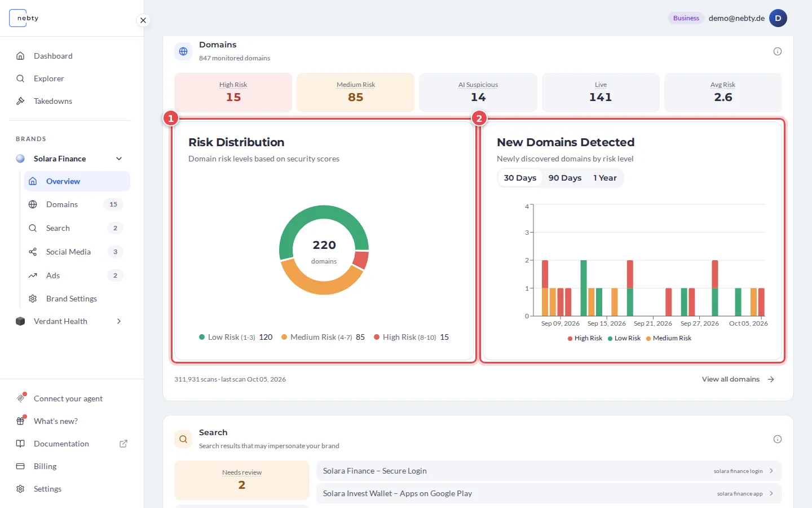Click chevron on solara finance login row
This screenshot has height=508, width=812.
771,471
